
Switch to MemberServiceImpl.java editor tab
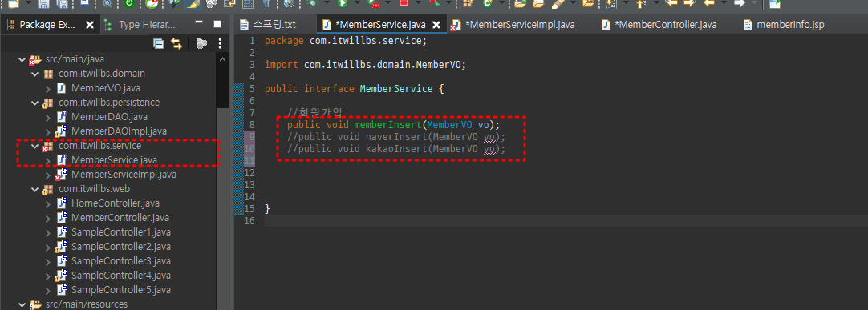(513, 25)
